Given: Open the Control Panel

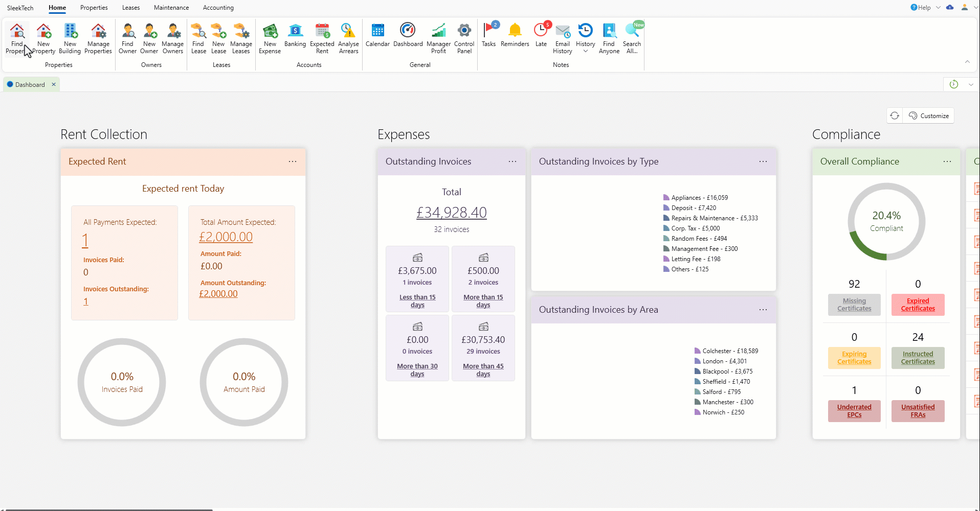Looking at the screenshot, I should [464, 38].
